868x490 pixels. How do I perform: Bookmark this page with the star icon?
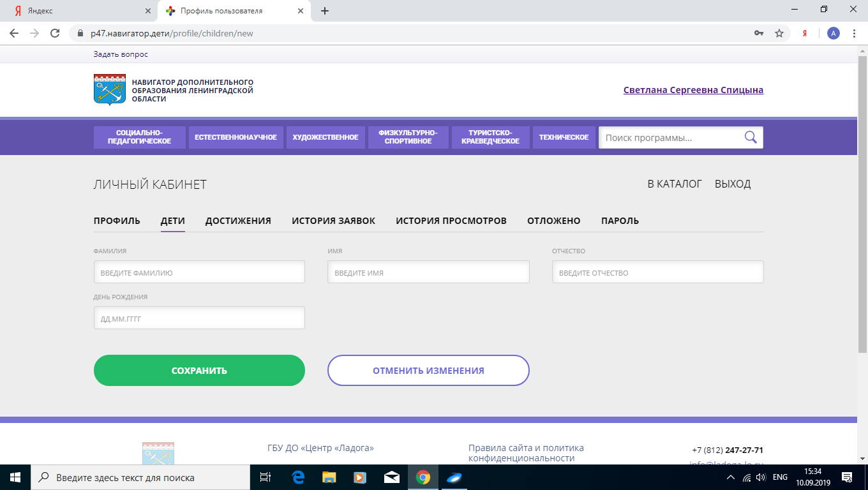(779, 33)
